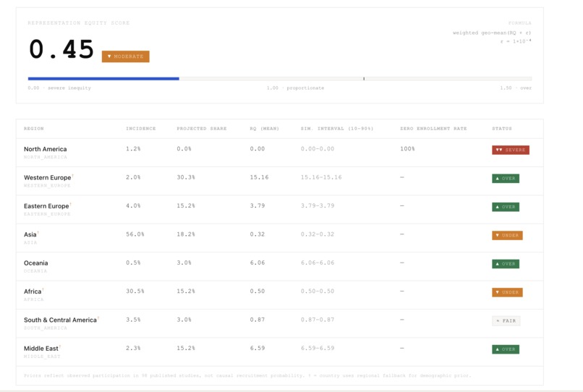Click the 0.00-0.00 interval value
Image resolution: width=583 pixels, height=392 pixels.
tap(318, 149)
